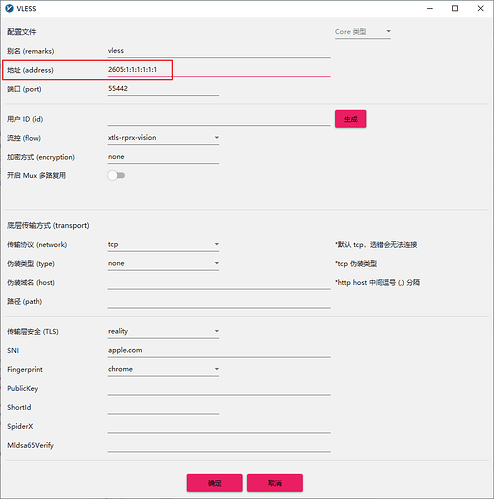Click the empty host input field
The height and width of the screenshot is (499, 494).
pyautogui.click(x=219, y=283)
